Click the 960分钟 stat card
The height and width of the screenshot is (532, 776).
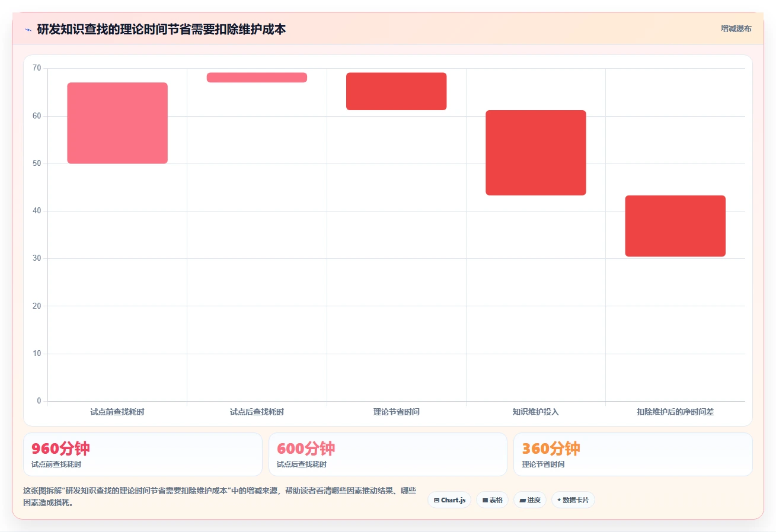coord(142,454)
